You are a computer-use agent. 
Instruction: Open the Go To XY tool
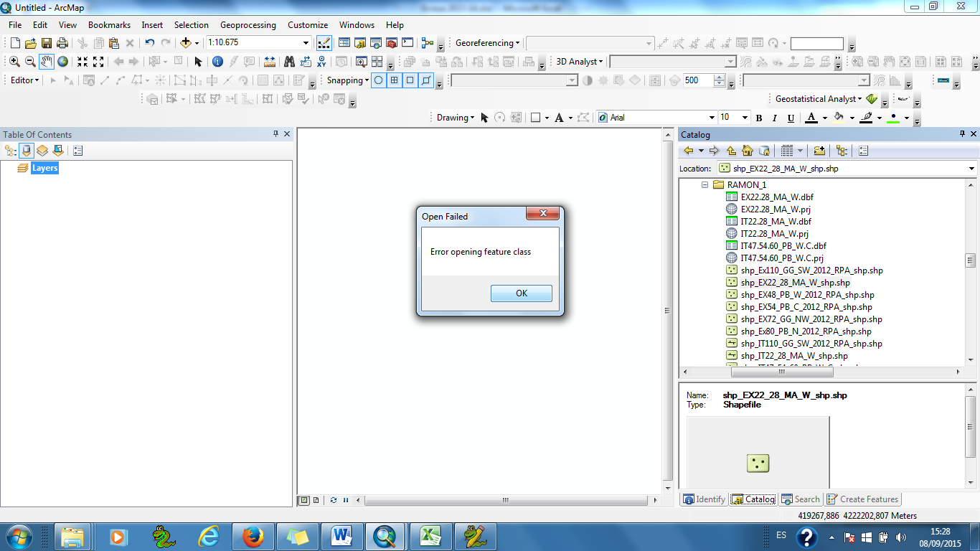tap(321, 62)
